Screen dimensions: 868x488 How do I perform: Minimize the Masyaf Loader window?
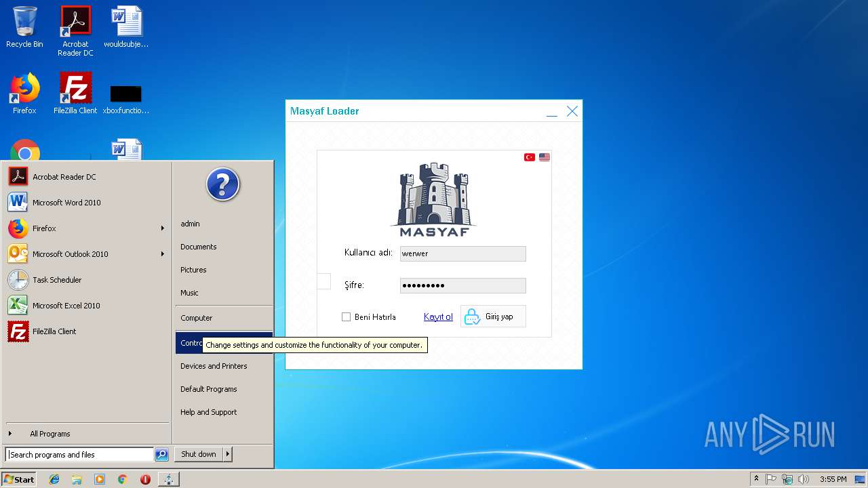pyautogui.click(x=552, y=112)
